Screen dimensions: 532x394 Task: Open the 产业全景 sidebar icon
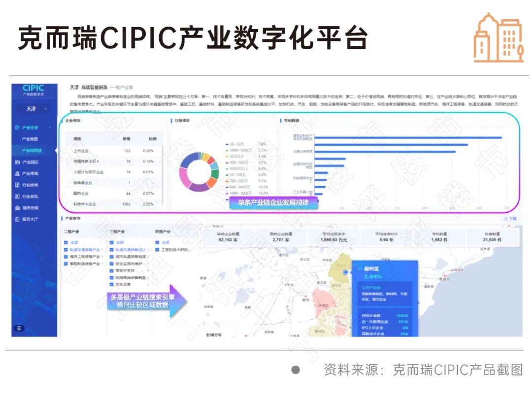[17, 128]
